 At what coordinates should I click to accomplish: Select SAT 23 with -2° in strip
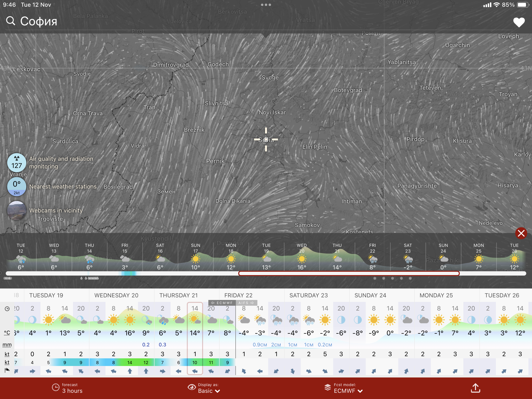click(x=408, y=256)
